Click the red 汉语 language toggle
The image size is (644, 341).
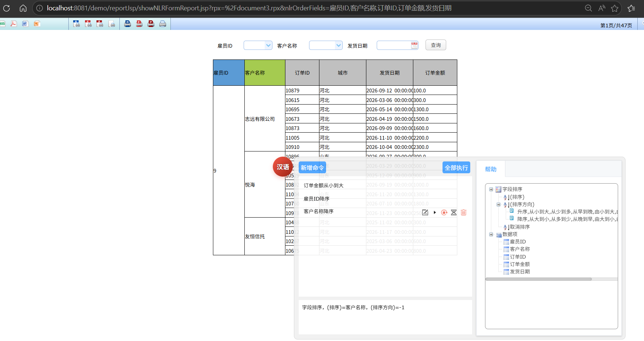[x=283, y=167]
